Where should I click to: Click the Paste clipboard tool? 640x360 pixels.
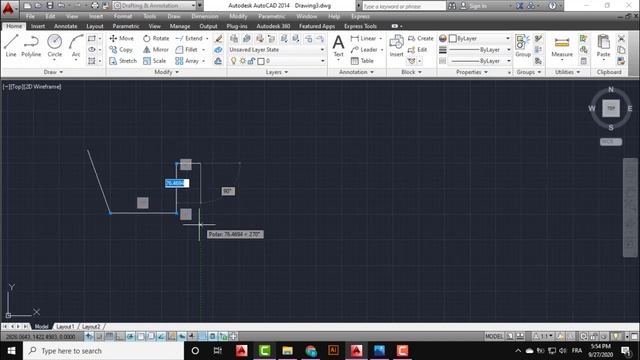coord(603,46)
